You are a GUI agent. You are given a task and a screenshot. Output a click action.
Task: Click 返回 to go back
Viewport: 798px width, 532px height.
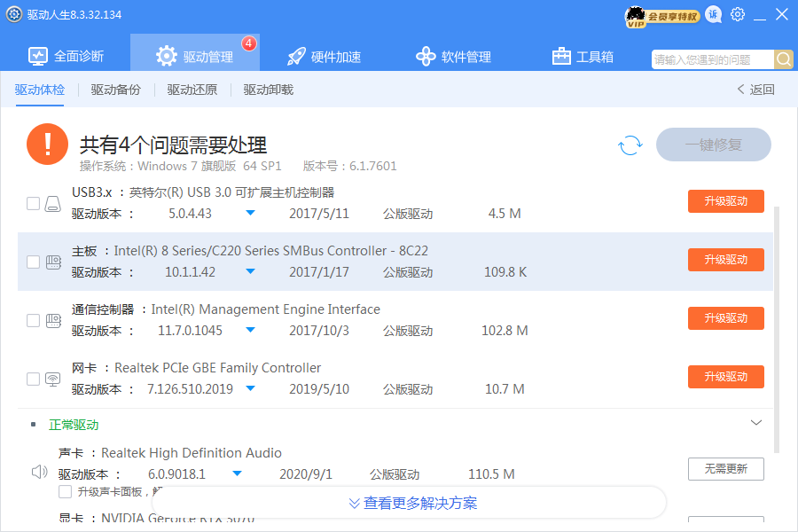click(x=755, y=90)
